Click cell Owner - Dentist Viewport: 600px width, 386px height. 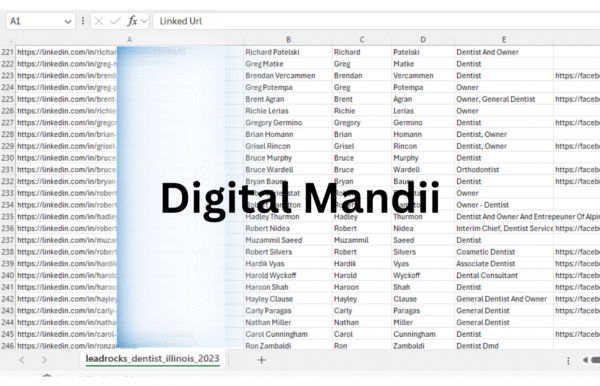(504, 205)
